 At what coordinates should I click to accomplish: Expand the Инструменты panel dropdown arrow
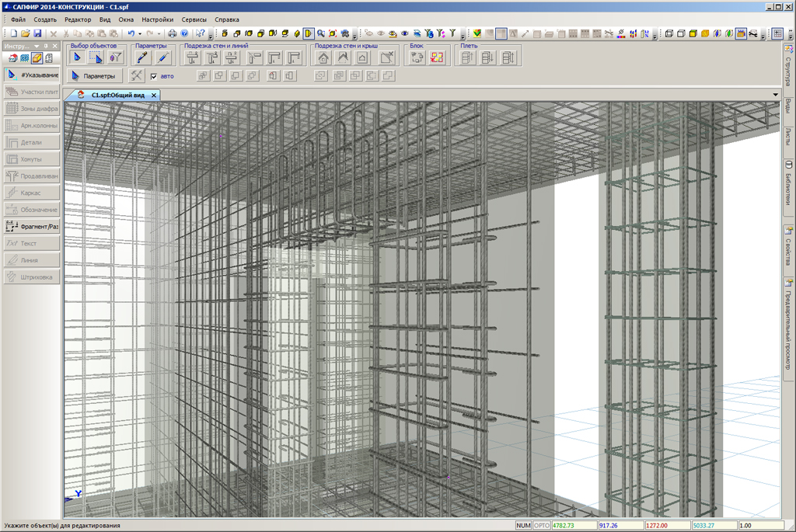click(x=36, y=47)
